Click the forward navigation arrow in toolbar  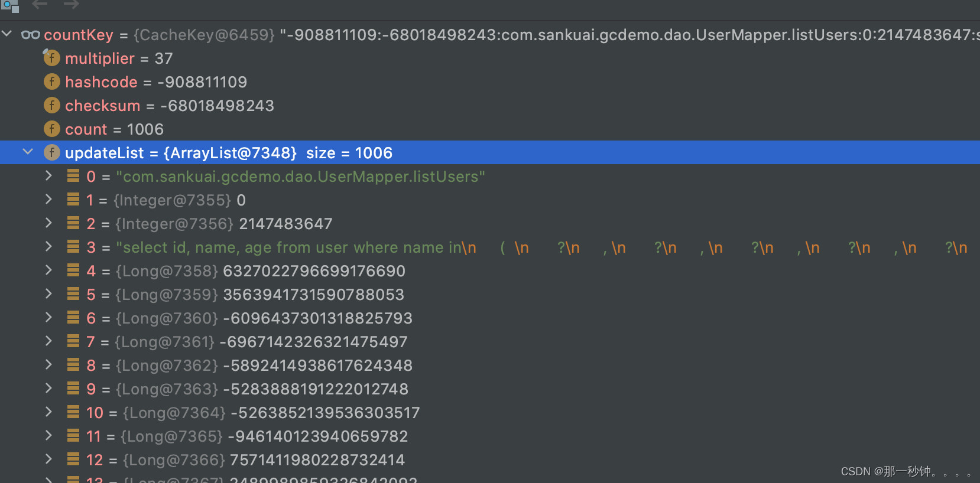pyautogui.click(x=71, y=5)
